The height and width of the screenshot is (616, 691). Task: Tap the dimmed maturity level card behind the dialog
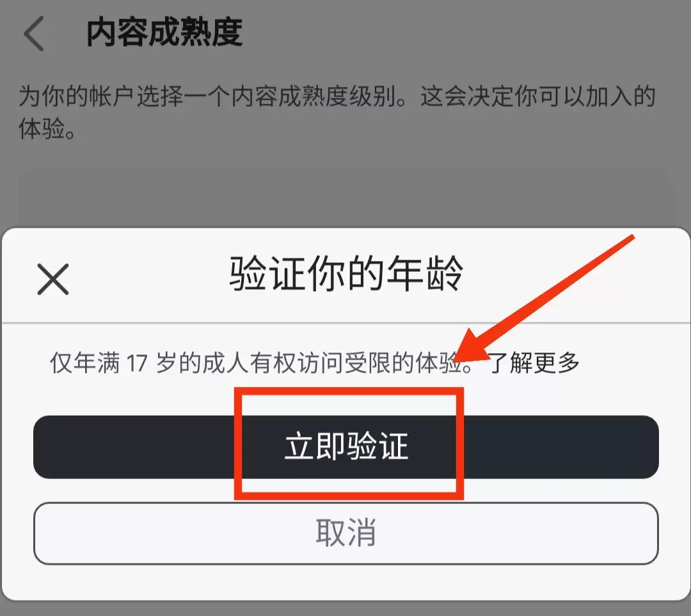point(346,198)
